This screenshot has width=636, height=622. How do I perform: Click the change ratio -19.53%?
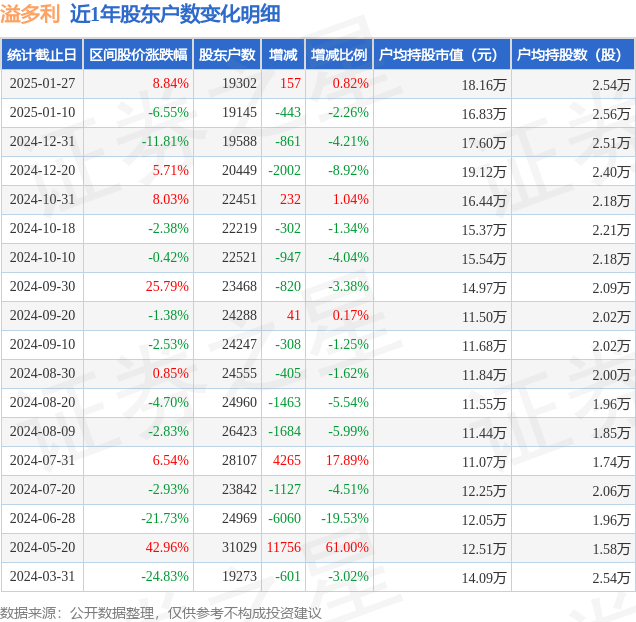coord(345,519)
